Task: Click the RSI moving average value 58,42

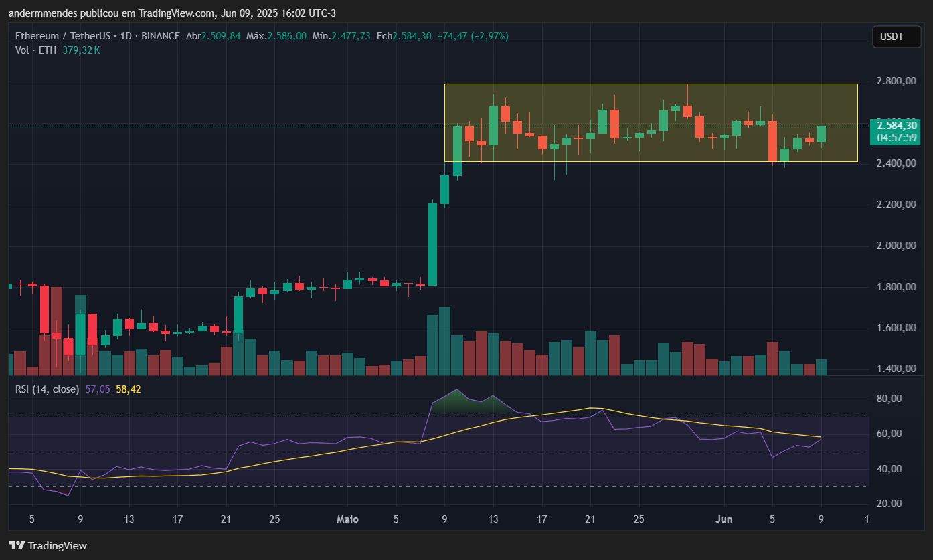Action: click(129, 389)
